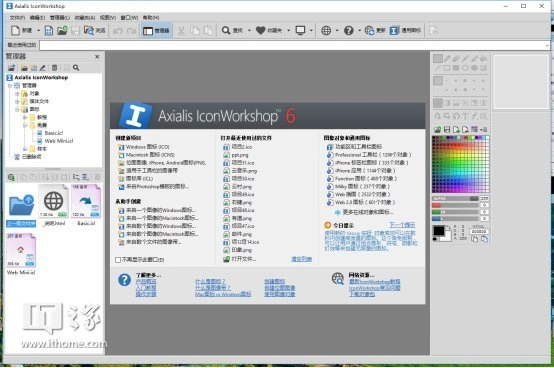Click the white background color swatch
Viewport: 554px width, 368px height.
pyautogui.click(x=447, y=237)
